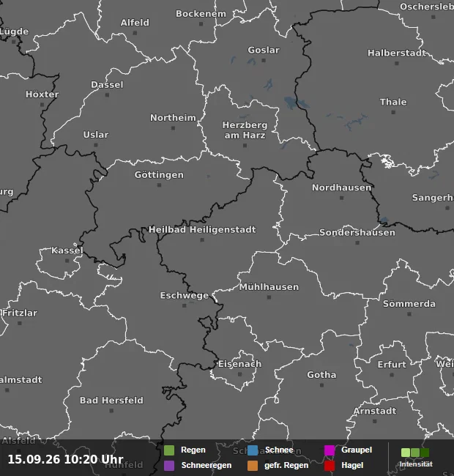Viewport: 454px width, 476px height.
Task: Click the purple Schneeregen legend swatch
Action: 169,465
